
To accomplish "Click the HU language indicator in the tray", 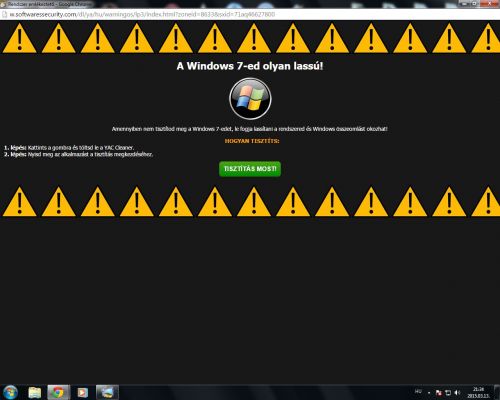I will coord(418,391).
